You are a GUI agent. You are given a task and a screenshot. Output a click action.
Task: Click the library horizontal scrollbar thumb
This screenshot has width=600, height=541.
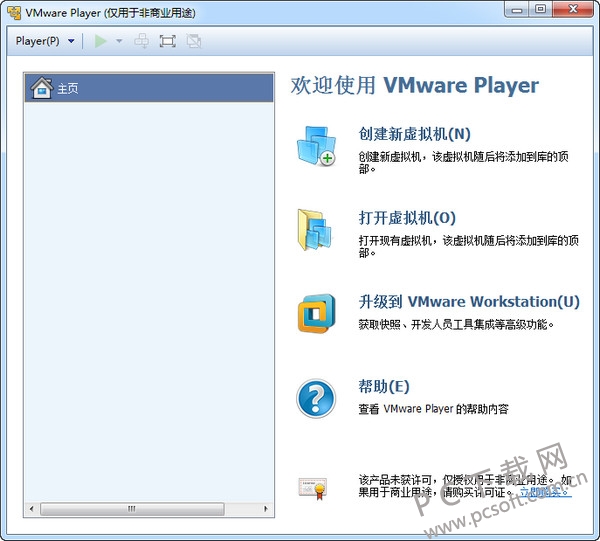tap(132, 509)
